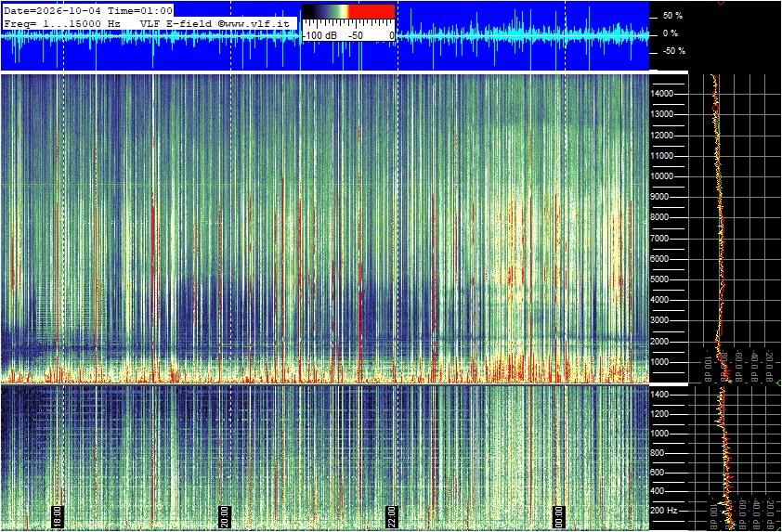
Task: Click the 400 label on the lower axis
Action: [x=658, y=491]
